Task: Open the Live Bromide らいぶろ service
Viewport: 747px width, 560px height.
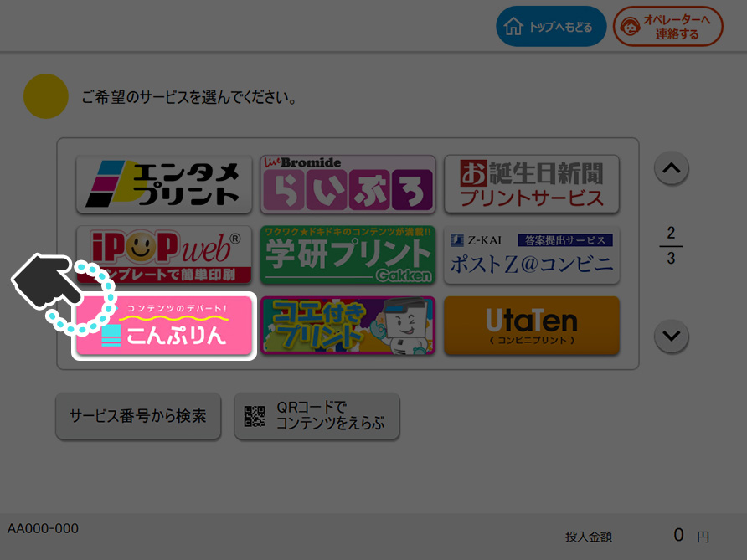Action: tap(348, 184)
